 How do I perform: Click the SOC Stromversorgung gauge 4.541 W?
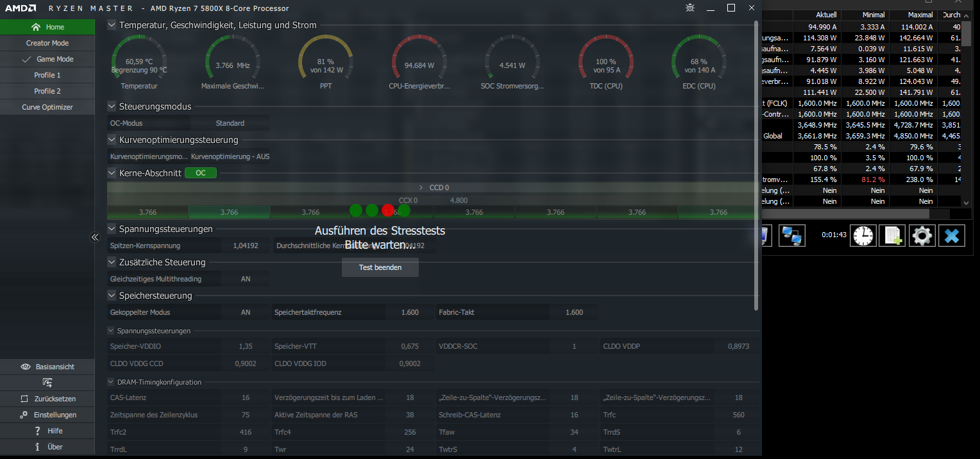pyautogui.click(x=512, y=62)
